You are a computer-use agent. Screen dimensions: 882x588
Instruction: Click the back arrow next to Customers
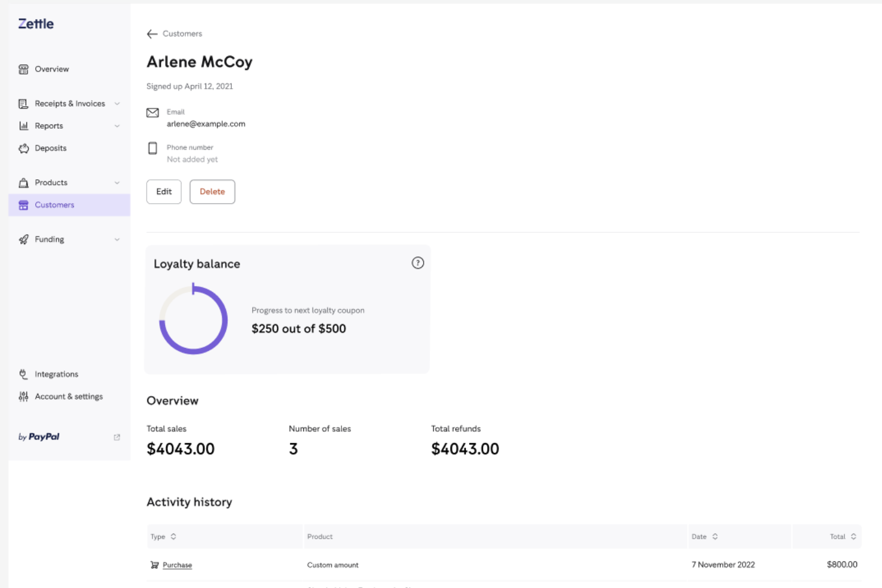pos(153,34)
